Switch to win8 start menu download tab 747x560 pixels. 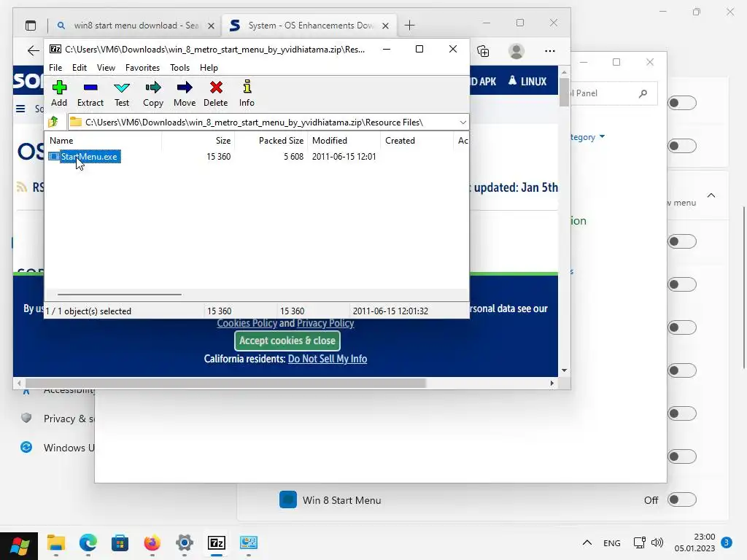(x=136, y=26)
